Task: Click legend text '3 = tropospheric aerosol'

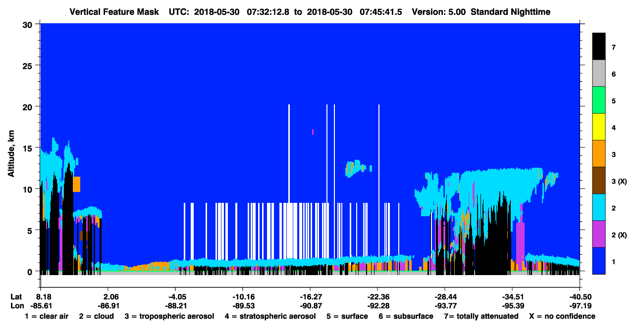Action: click(169, 316)
